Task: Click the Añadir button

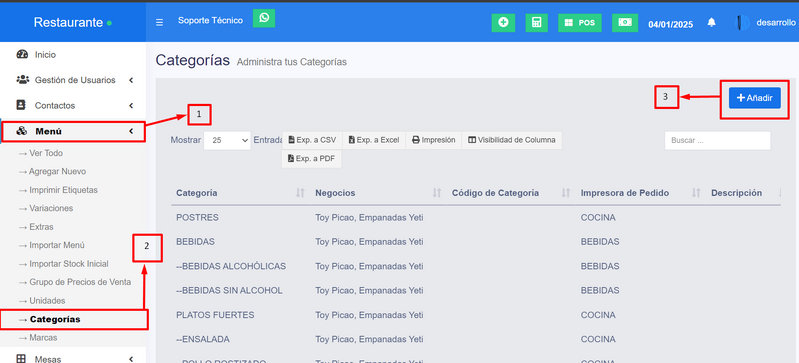Action: (755, 98)
